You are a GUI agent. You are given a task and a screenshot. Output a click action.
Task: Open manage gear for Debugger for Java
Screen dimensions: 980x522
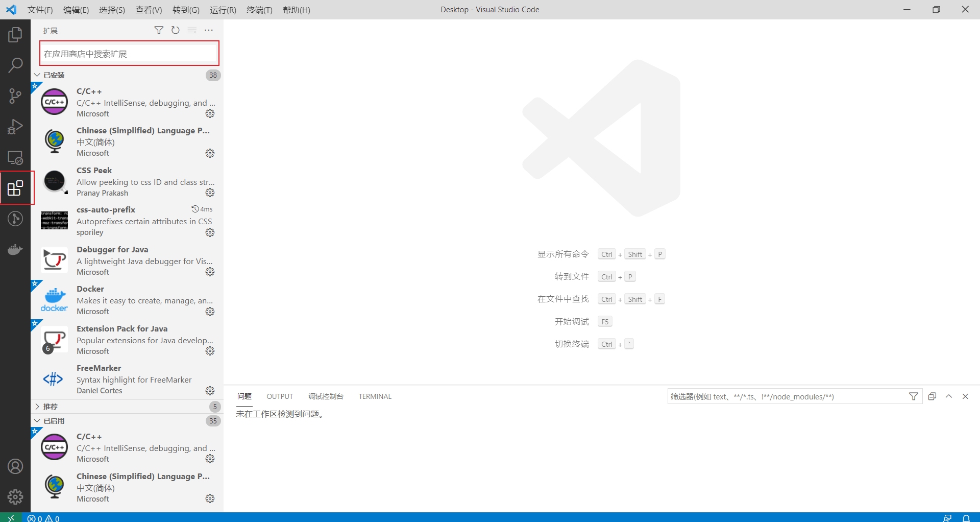pos(210,272)
